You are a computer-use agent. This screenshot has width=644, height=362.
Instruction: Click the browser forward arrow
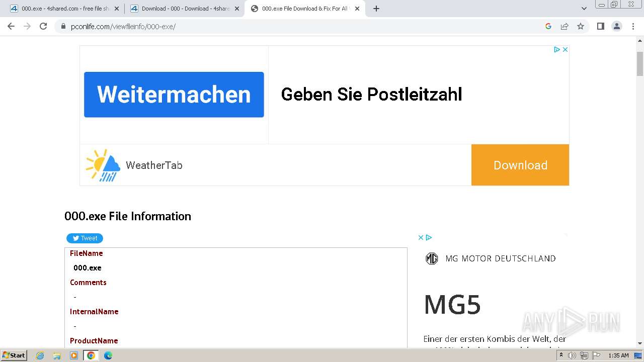point(27,26)
